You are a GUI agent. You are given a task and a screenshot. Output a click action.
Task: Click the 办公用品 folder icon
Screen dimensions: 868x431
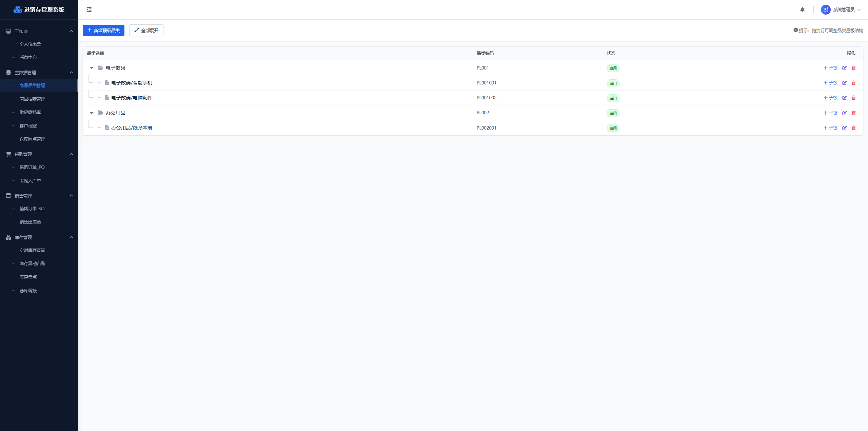[x=100, y=113]
